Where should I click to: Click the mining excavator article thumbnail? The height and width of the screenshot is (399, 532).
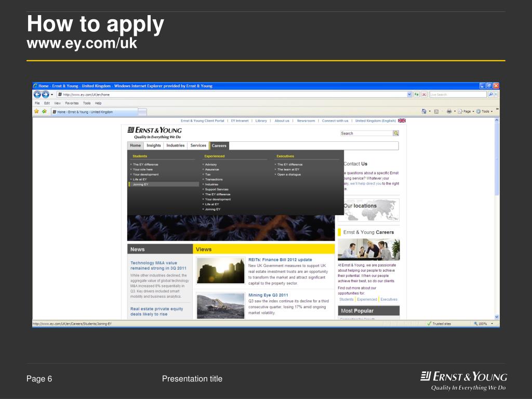220,306
